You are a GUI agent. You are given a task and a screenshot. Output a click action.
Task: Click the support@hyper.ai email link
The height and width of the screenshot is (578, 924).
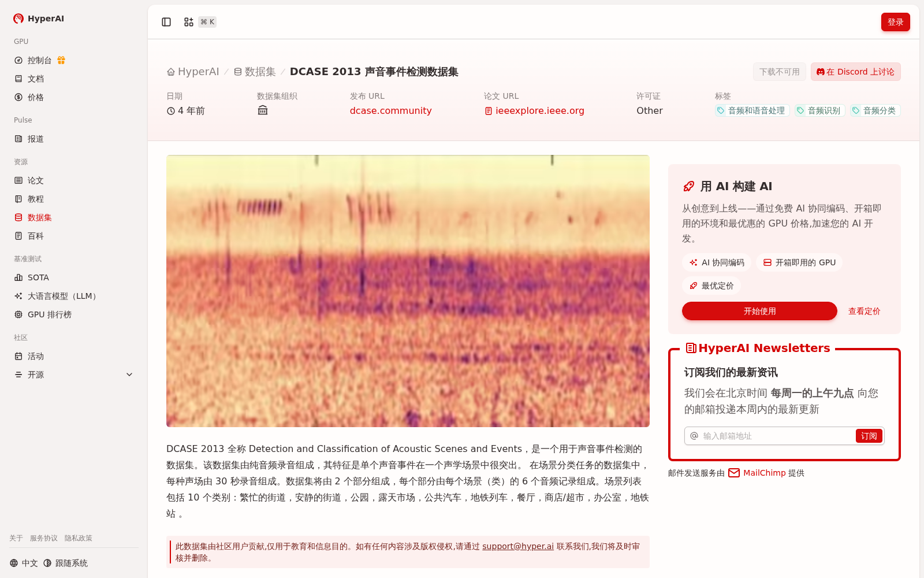coord(518,546)
